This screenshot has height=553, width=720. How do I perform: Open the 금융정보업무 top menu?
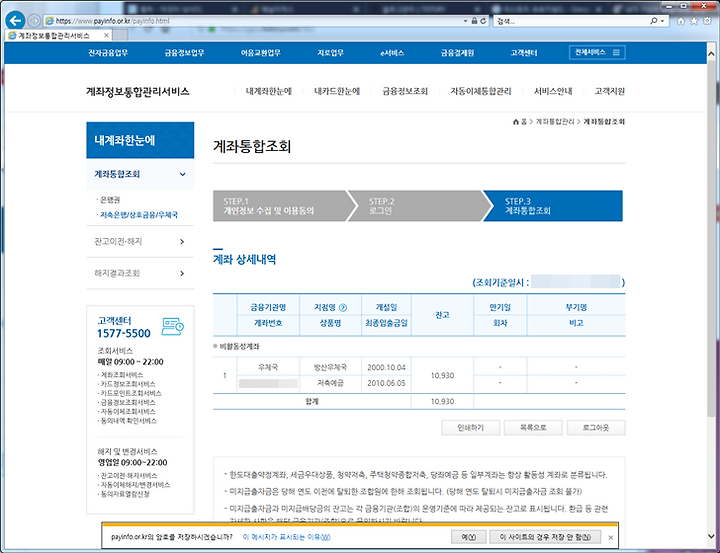pos(184,53)
